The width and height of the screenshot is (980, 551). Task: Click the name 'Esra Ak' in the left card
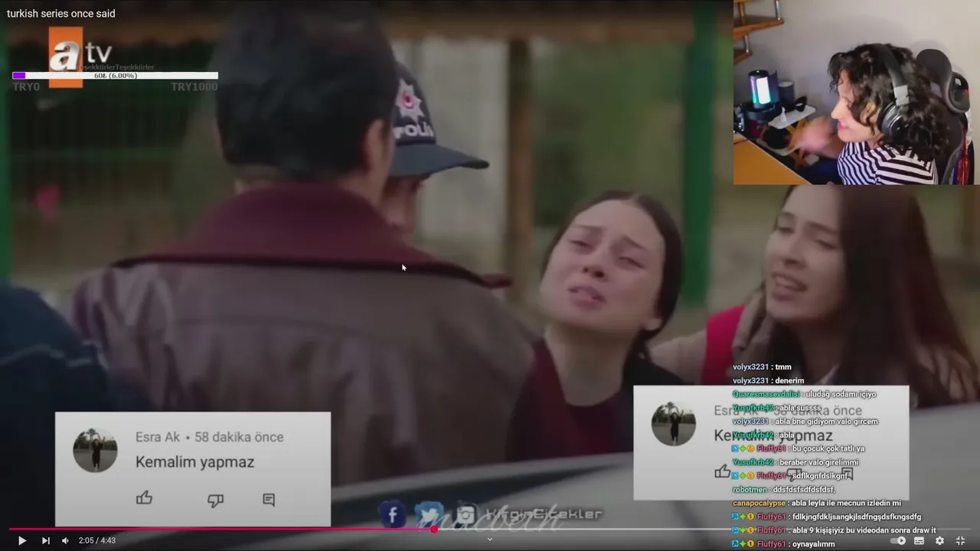pyautogui.click(x=158, y=437)
